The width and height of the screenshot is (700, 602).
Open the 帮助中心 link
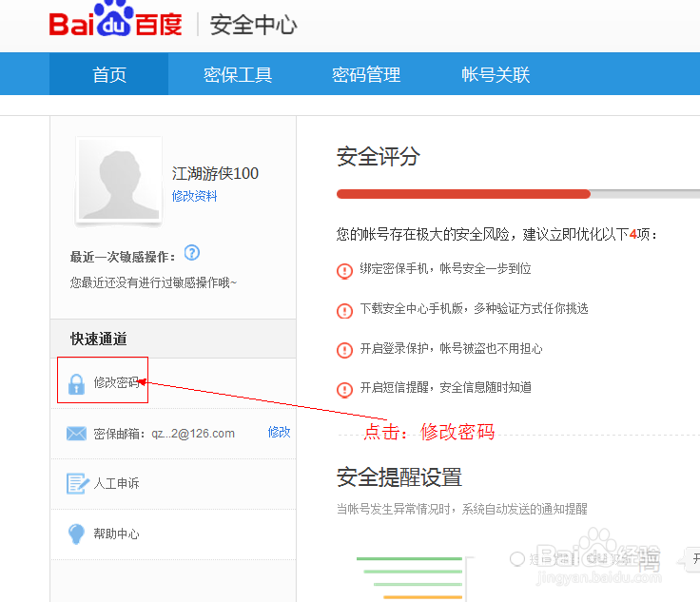pos(117,534)
